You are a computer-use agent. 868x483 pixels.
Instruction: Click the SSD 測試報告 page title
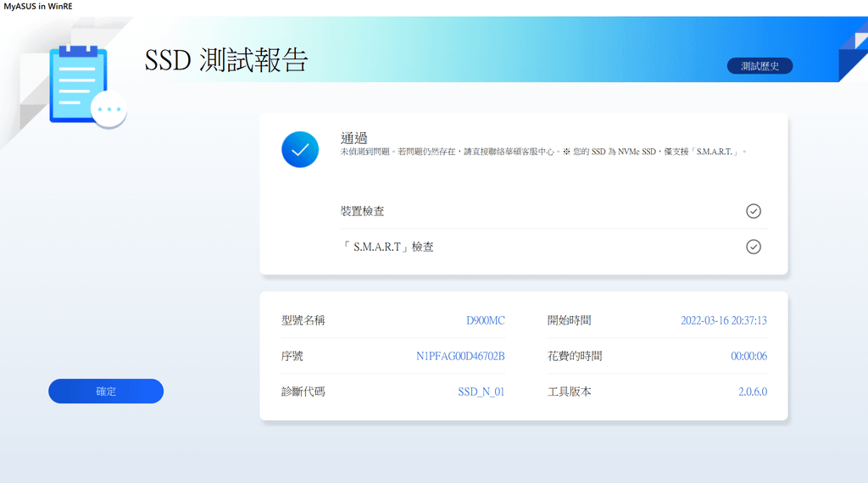pyautogui.click(x=225, y=60)
